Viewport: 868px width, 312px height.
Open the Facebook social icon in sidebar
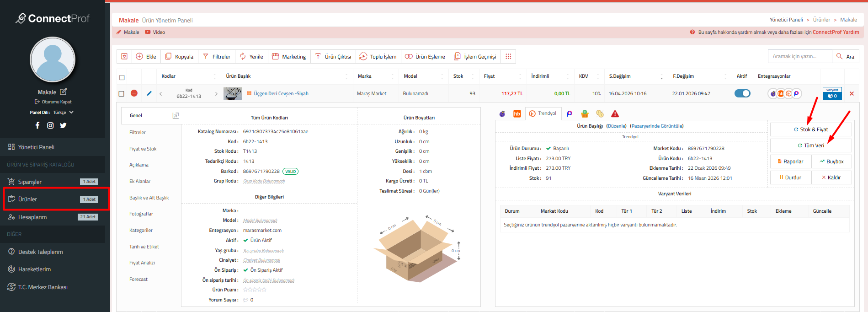point(37,125)
